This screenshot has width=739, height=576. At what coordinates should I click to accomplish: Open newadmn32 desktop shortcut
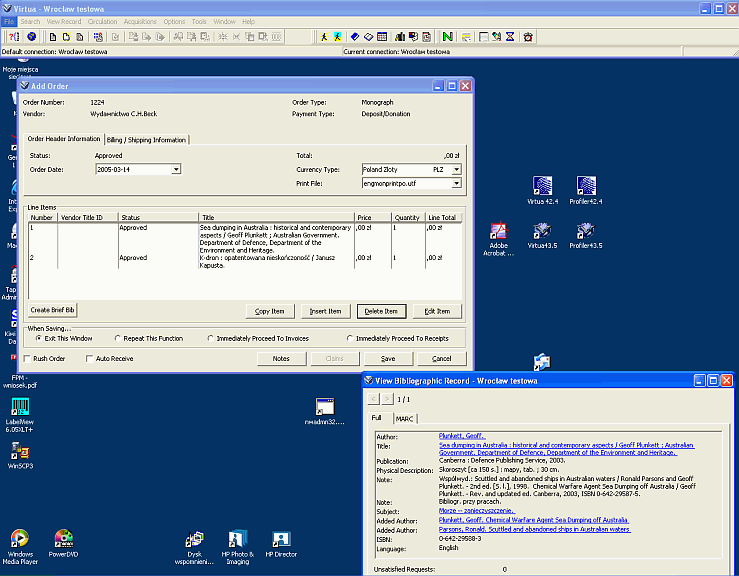[x=325, y=411]
